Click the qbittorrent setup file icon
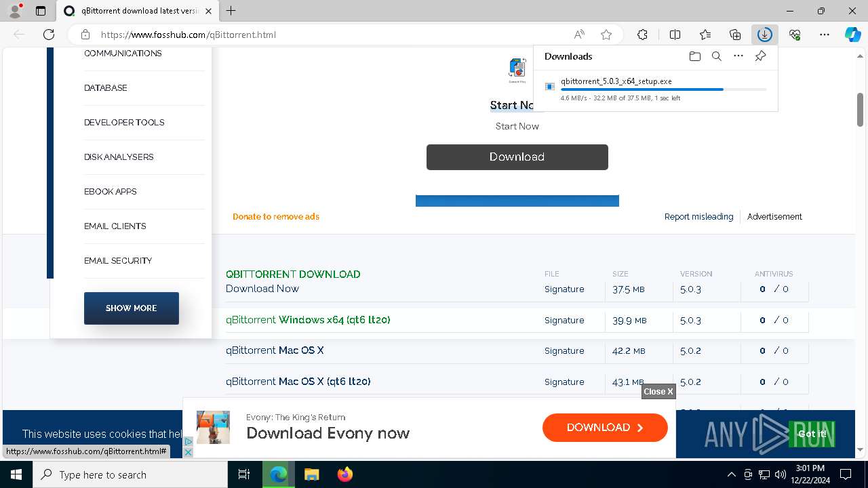The height and width of the screenshot is (488, 868). click(x=550, y=86)
